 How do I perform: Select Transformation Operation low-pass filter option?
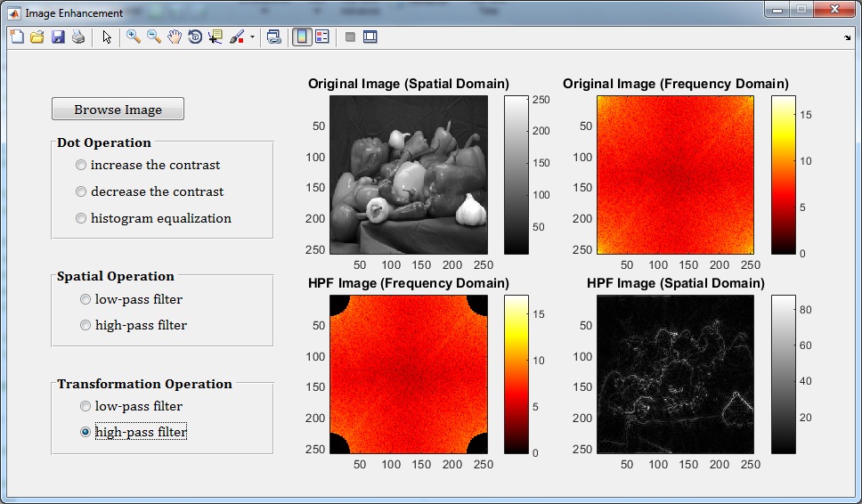point(86,406)
